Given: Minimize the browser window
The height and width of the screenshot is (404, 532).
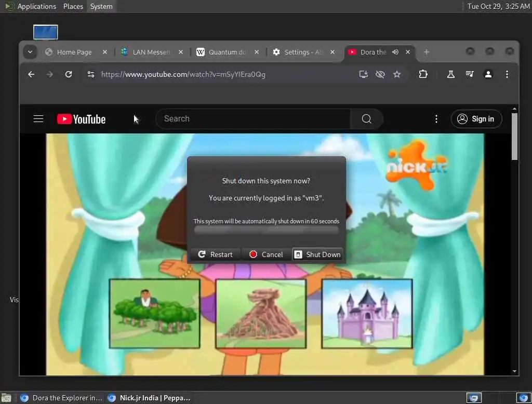Looking at the screenshot, I should [470, 51].
